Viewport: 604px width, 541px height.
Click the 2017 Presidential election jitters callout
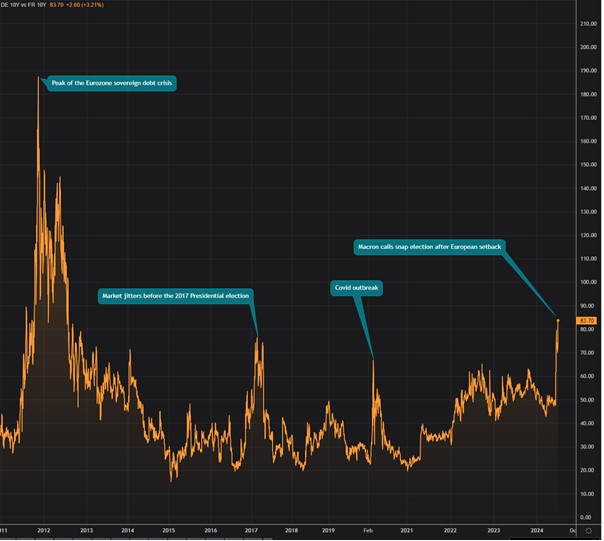click(x=176, y=296)
